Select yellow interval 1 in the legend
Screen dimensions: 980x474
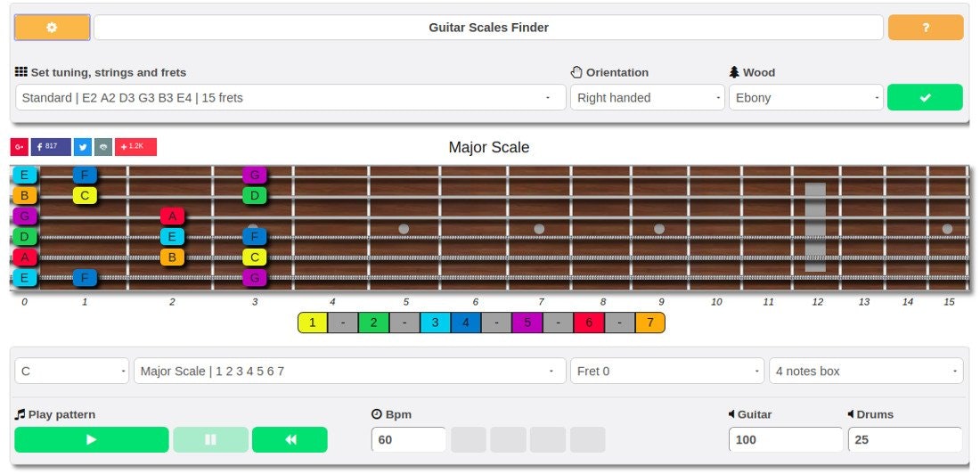313,323
